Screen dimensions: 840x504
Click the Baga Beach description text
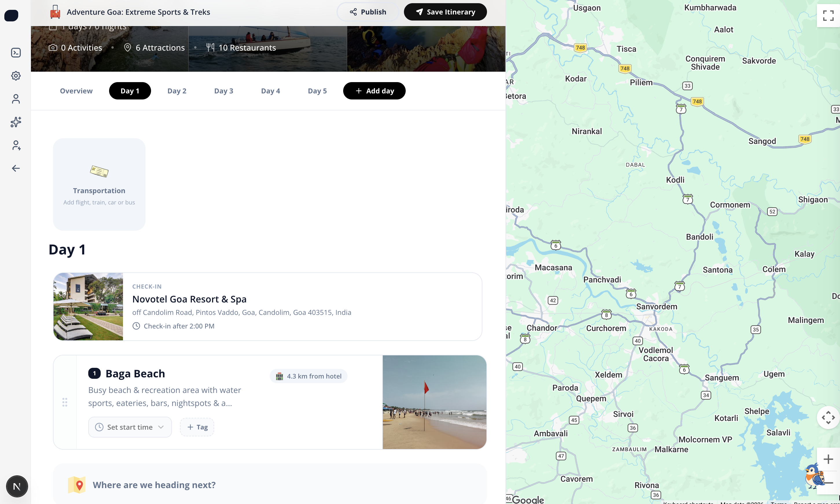point(164,396)
